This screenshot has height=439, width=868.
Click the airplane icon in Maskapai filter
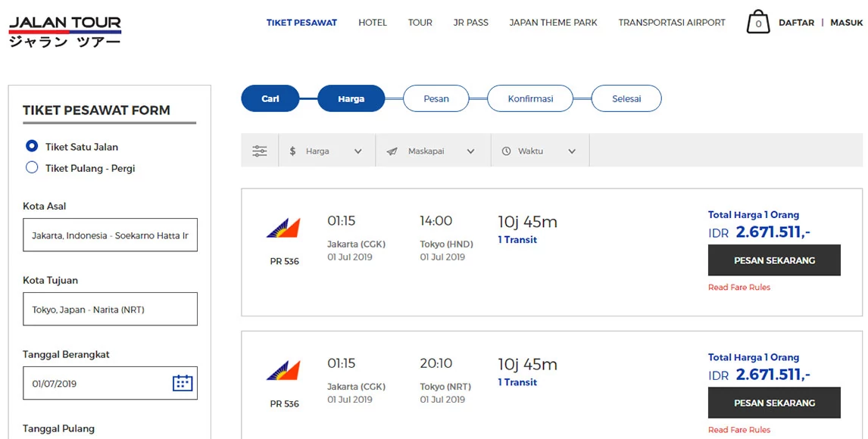pyautogui.click(x=392, y=151)
